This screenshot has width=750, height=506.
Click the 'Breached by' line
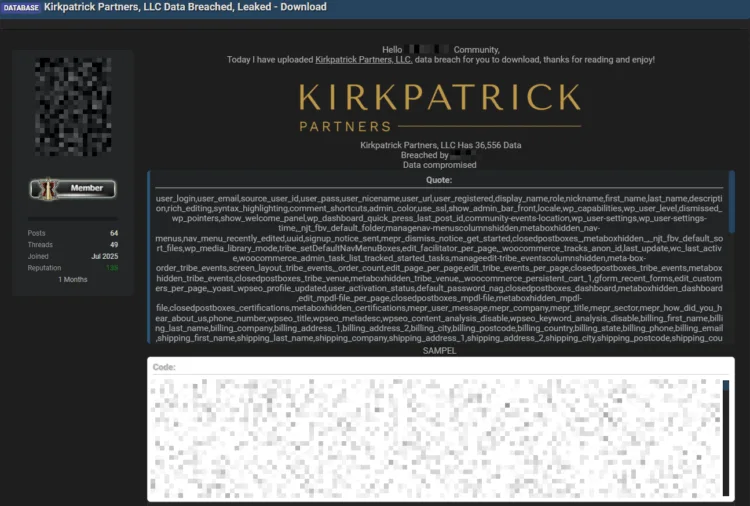tap(438, 155)
